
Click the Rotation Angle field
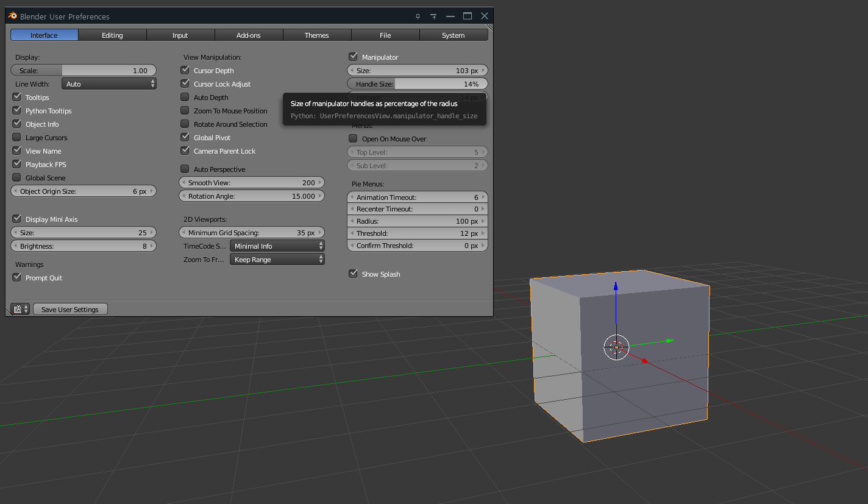(x=252, y=196)
